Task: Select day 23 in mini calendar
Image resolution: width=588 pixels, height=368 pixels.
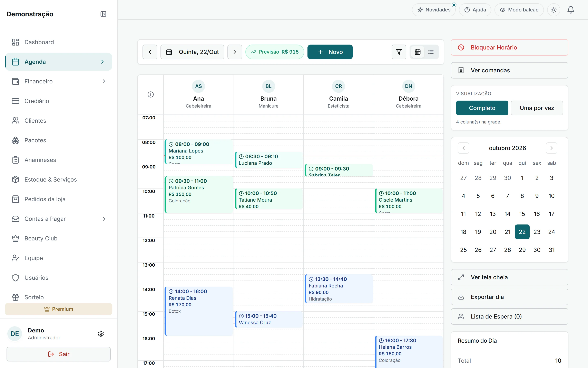Action: point(537,232)
